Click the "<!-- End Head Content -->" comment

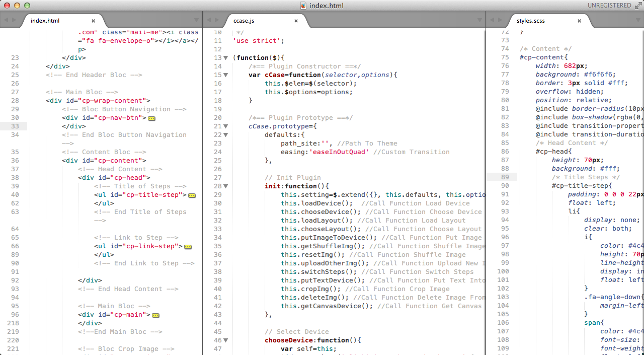click(x=128, y=289)
